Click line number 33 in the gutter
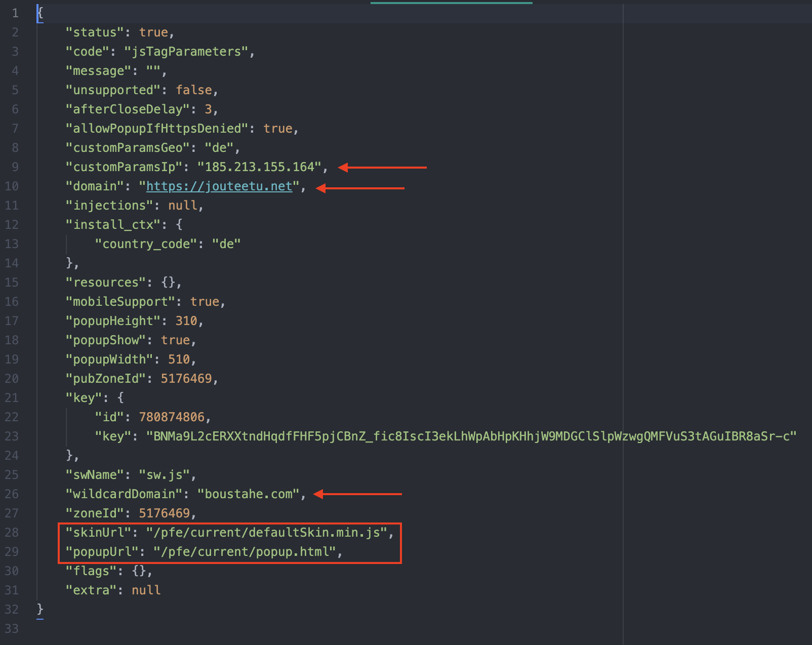The width and height of the screenshot is (812, 645). 12,629
